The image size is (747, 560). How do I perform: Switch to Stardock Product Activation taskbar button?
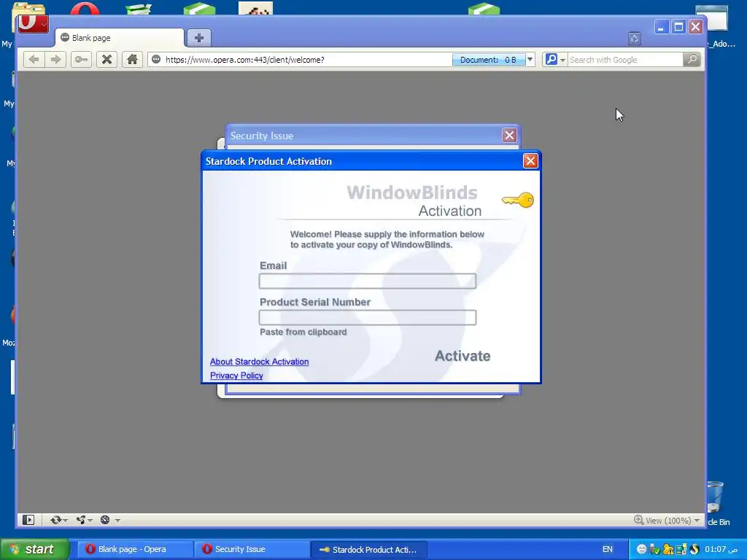(x=368, y=549)
